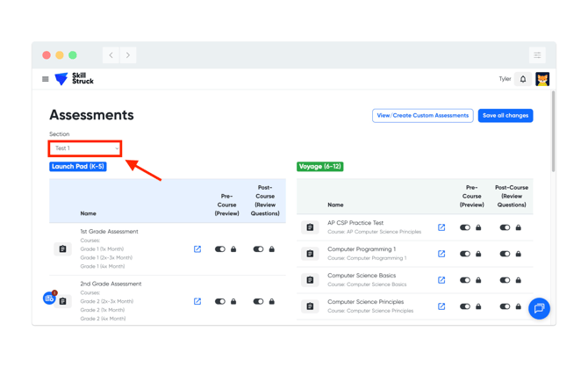Image resolution: width=588 pixels, height=367 pixels.
Task: Toggle Post-Course for 2nd Grade Assessment
Action: pyautogui.click(x=258, y=301)
